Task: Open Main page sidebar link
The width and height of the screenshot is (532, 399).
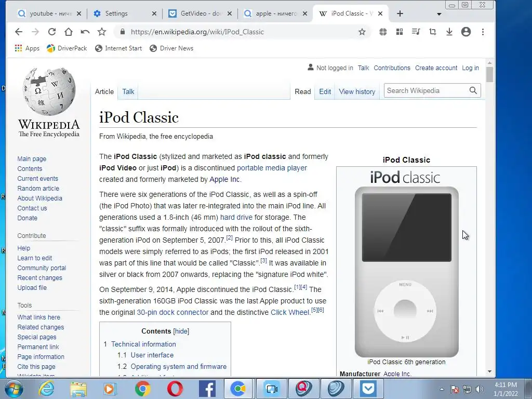Action: tap(32, 159)
